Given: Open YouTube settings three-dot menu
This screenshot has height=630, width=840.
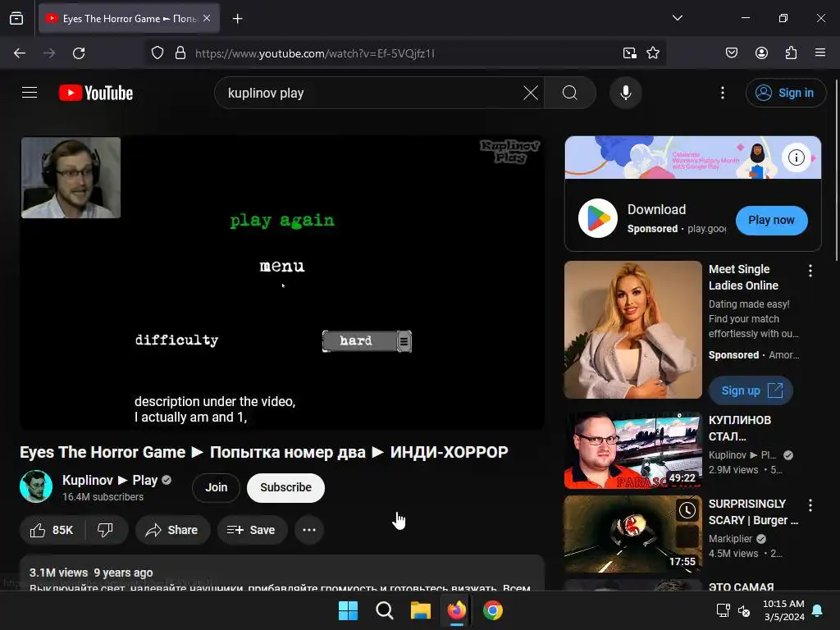Looking at the screenshot, I should coord(722,93).
